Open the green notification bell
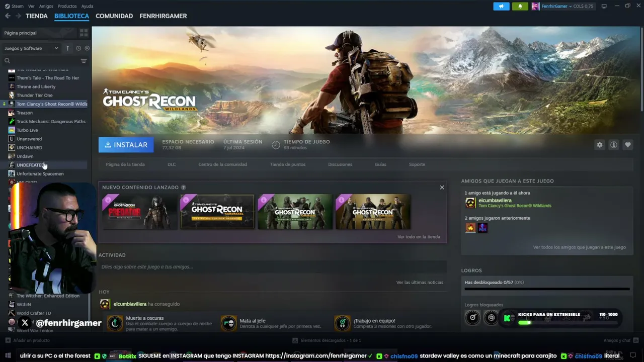This screenshot has width=644, height=362. (520, 6)
